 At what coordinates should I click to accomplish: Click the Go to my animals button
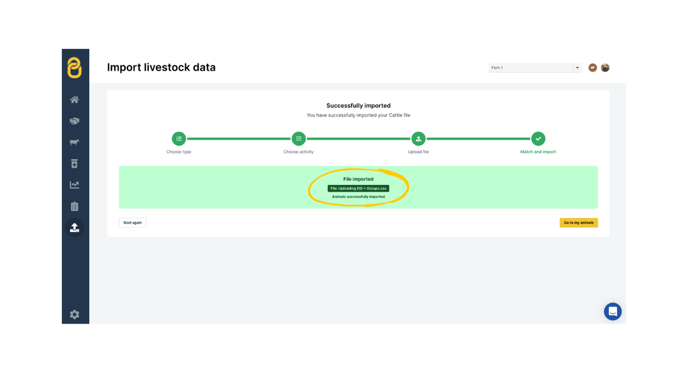578,222
